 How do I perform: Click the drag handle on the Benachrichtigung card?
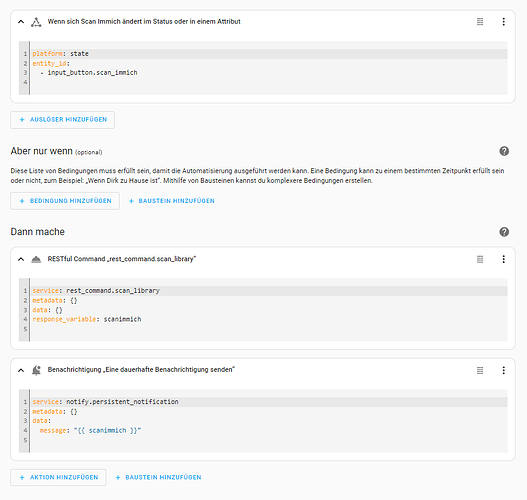point(480,370)
